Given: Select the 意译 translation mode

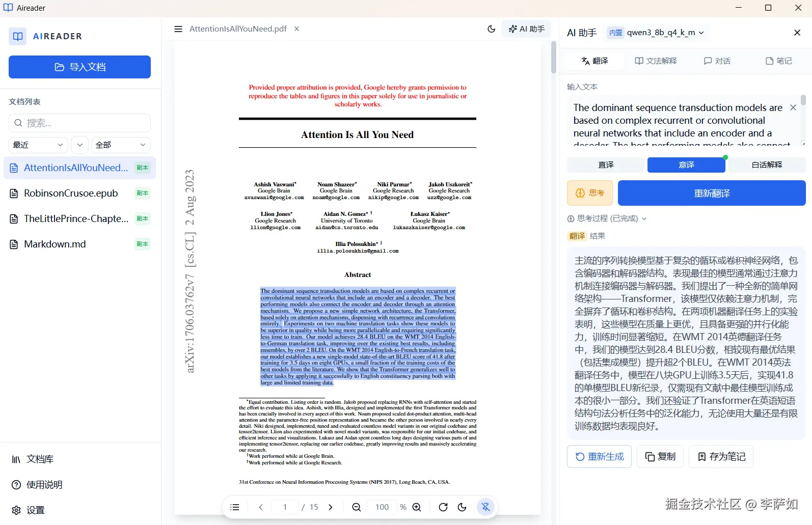Looking at the screenshot, I should click(x=686, y=164).
